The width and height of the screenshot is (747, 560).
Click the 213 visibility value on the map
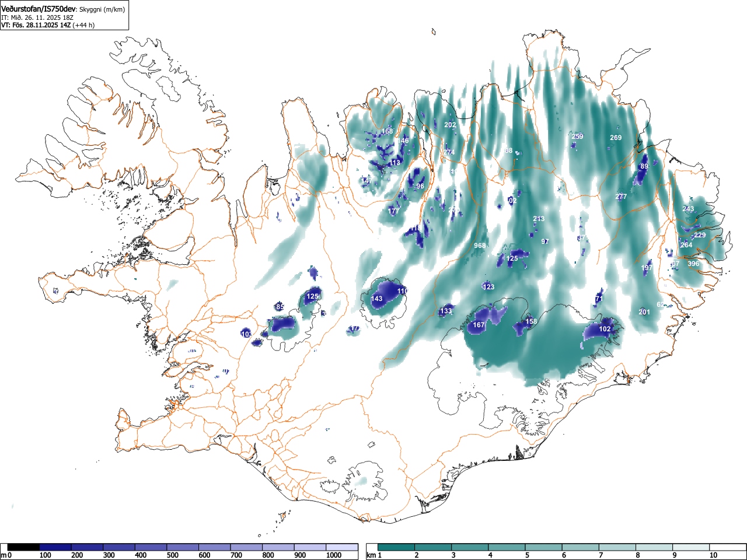coord(539,219)
